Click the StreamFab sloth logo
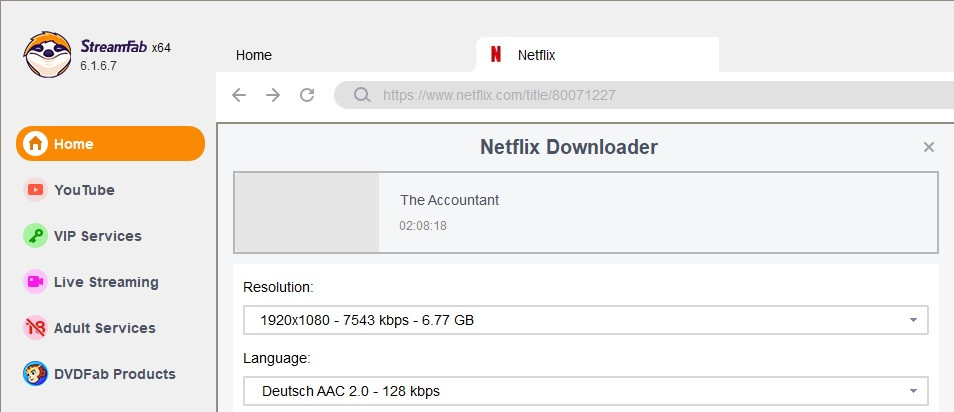Viewport: 954px width, 412px height. 47,55
